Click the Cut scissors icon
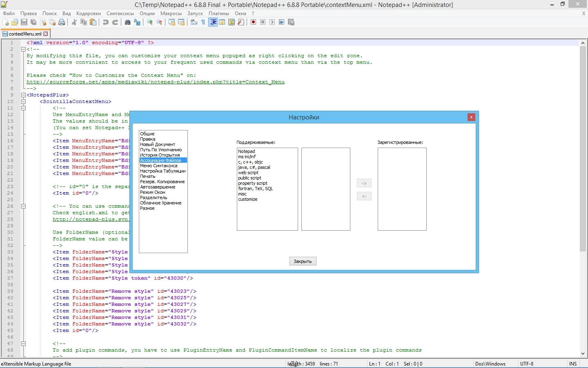 coord(74,22)
